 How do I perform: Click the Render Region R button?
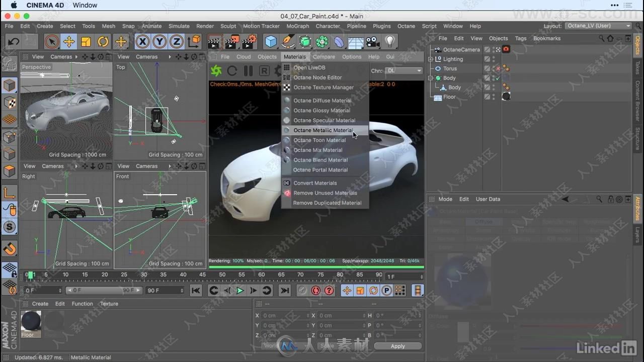coord(264,71)
